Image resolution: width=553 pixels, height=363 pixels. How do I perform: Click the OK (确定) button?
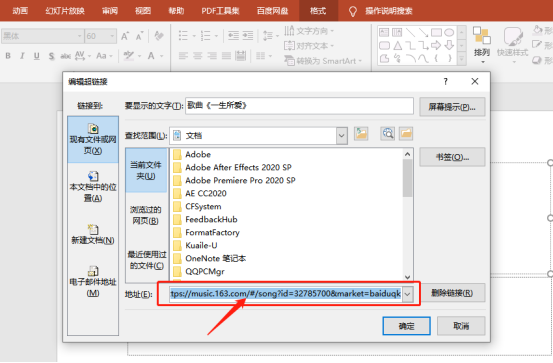[x=406, y=326]
